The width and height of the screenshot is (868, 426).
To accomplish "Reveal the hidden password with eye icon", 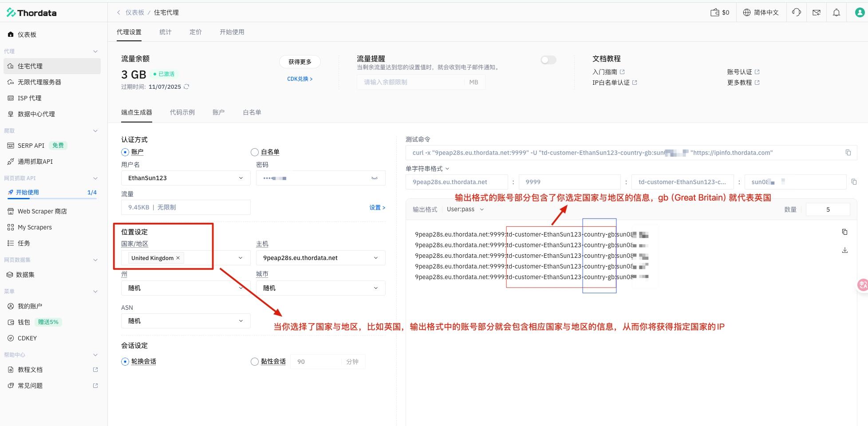I will coord(374,178).
